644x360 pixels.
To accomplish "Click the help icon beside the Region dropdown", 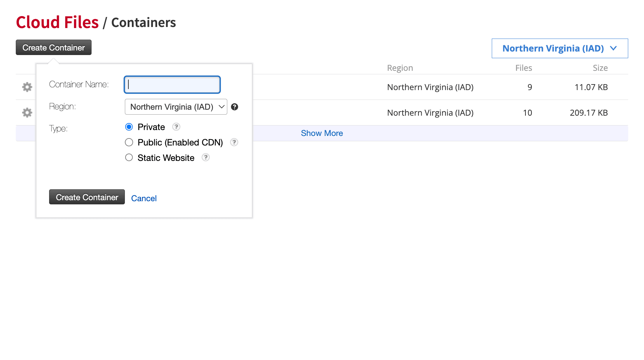I will click(x=234, y=107).
